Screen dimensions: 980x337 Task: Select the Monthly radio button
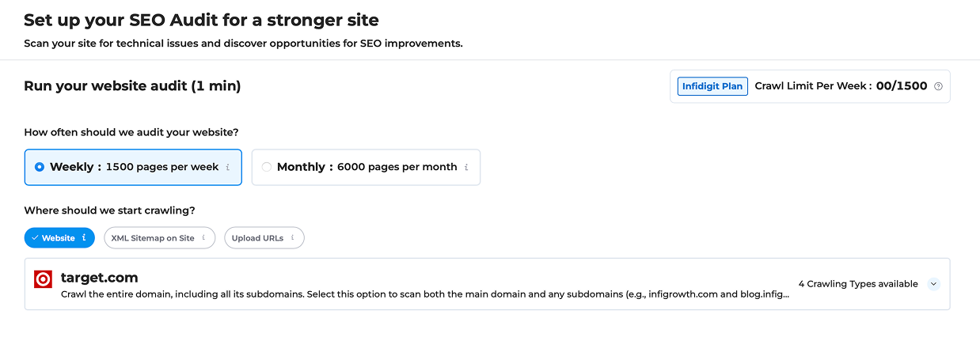click(x=266, y=167)
